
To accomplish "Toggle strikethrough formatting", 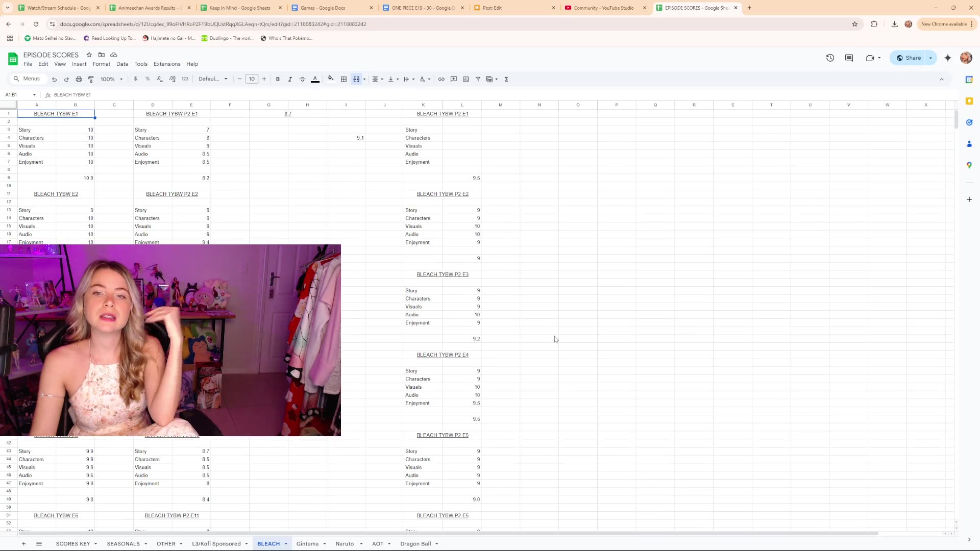I will 302,79.
